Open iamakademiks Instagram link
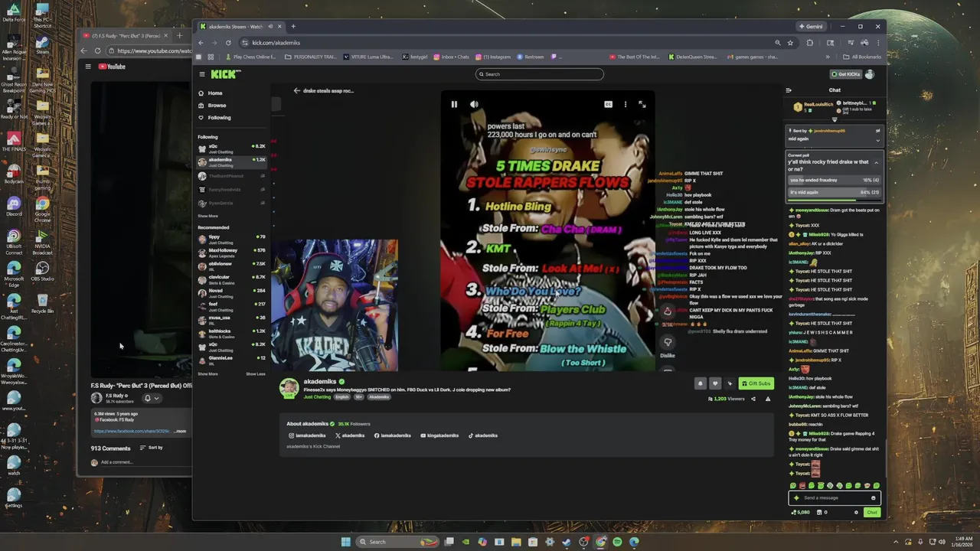 [x=306, y=435]
